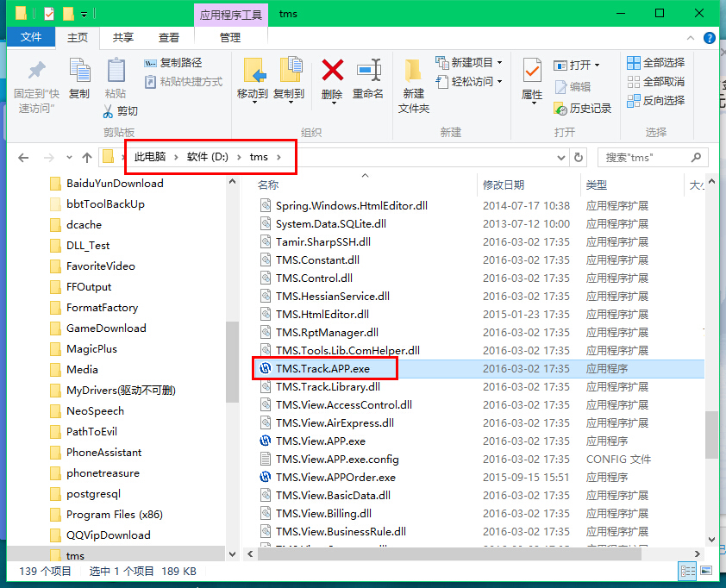Expand the 新建项目 (New item) dropdown

(x=499, y=63)
